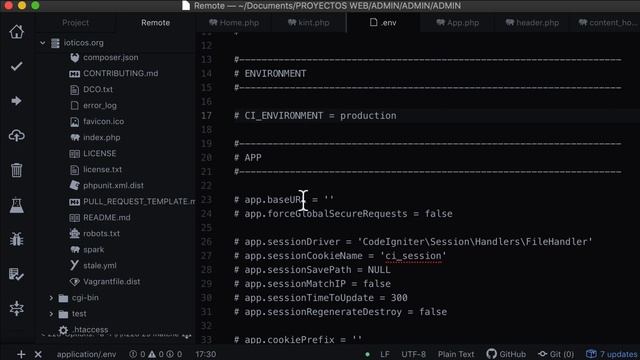Screen dimensions: 640x360
Task: Open the home icon in left sidebar
Action: 16,32
